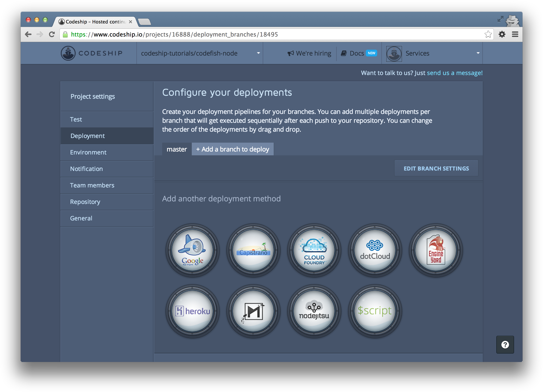Open the help question mark widget
This screenshot has height=392, width=543.
pyautogui.click(x=505, y=344)
